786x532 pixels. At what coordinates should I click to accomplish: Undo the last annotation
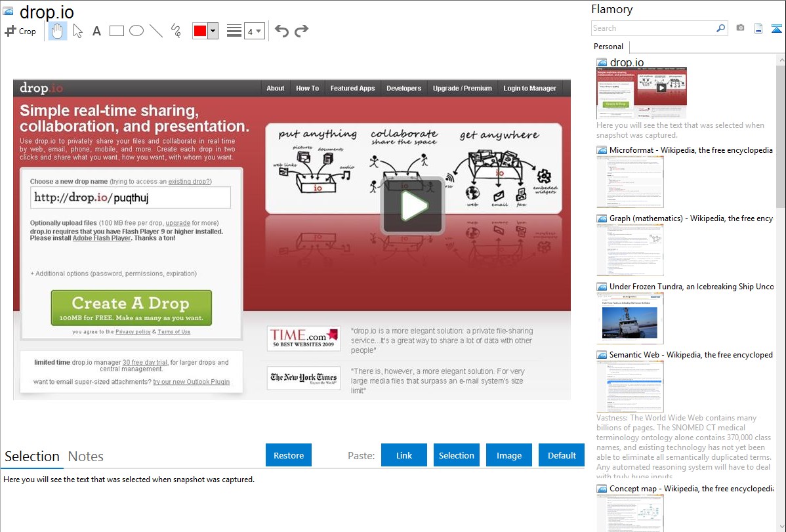pyautogui.click(x=281, y=31)
